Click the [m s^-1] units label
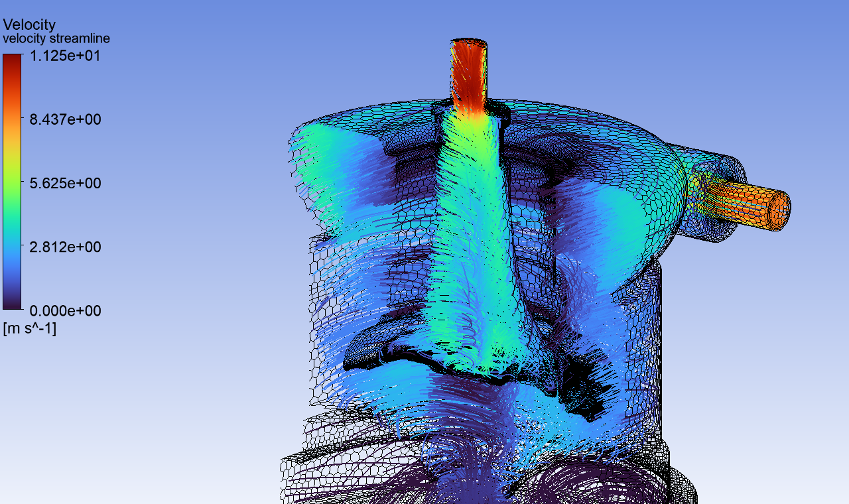 click(30, 328)
